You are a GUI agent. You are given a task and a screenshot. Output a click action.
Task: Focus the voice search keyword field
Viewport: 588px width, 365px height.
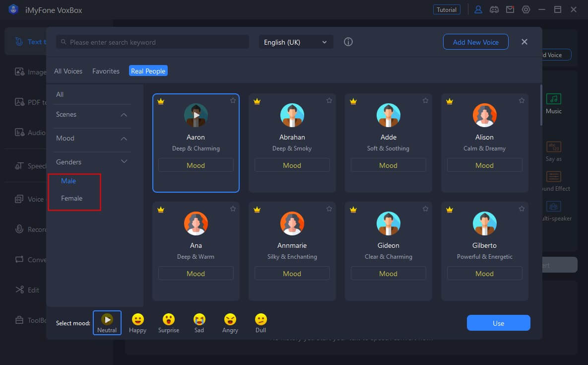click(x=153, y=42)
